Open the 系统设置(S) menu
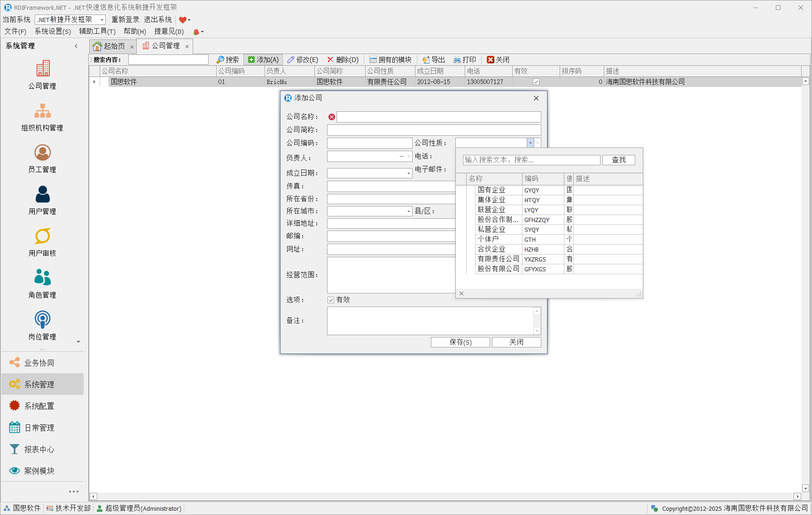 click(53, 31)
